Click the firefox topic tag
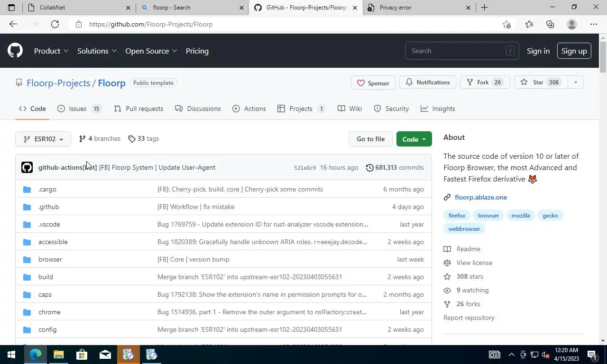Screen dimensions: 607x364 click(x=457, y=215)
